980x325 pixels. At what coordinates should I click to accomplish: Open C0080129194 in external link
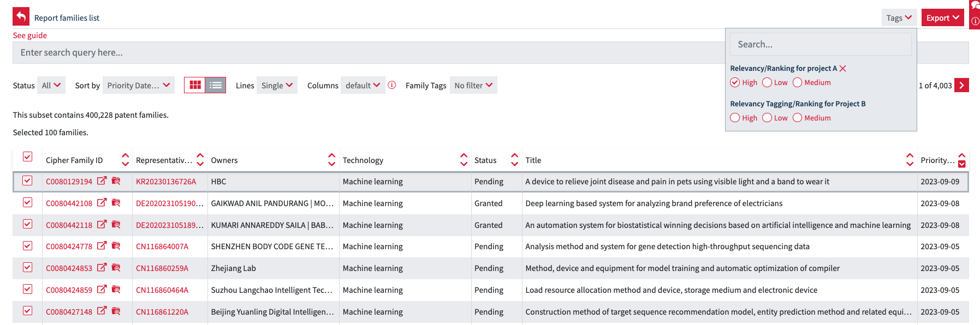tap(102, 180)
